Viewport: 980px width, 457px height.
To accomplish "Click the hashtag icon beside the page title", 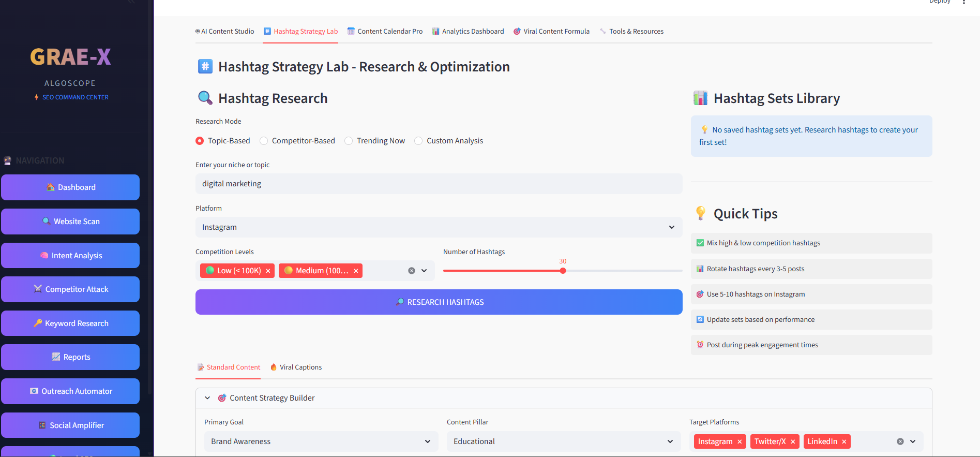I will point(205,66).
